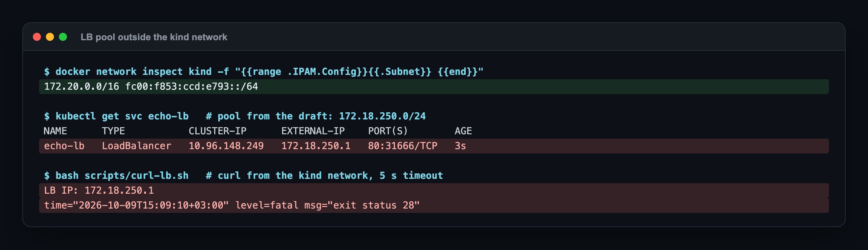Click the CLUSTER-IP column header
The image size is (868, 250).
pos(217,131)
